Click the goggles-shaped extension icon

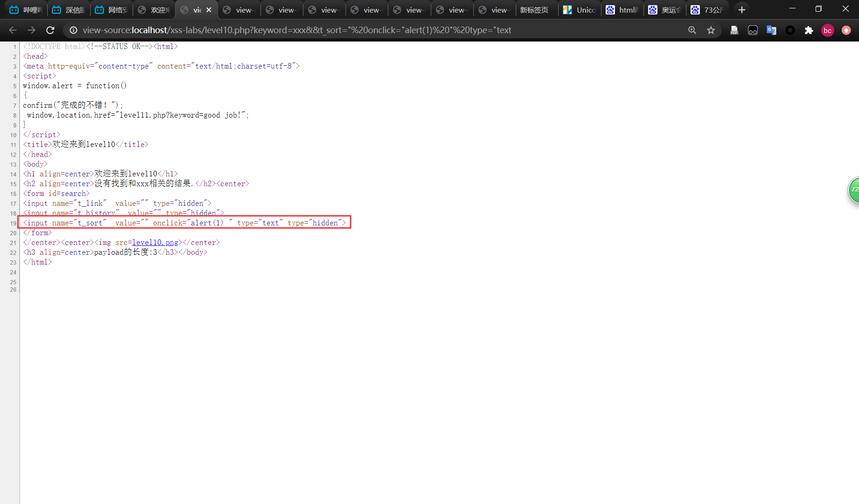tap(753, 30)
